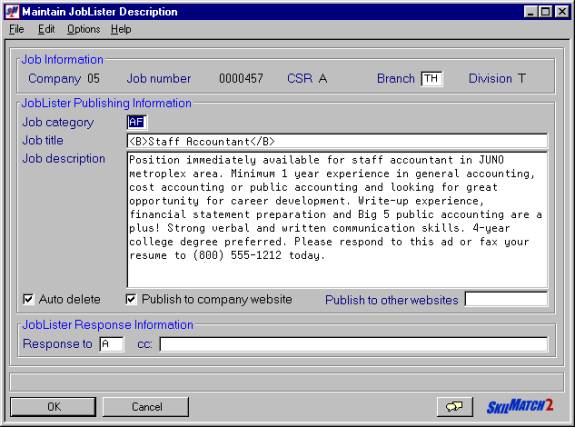Click the Branch input field
Image resolution: width=575 pixels, height=427 pixels.
432,79
